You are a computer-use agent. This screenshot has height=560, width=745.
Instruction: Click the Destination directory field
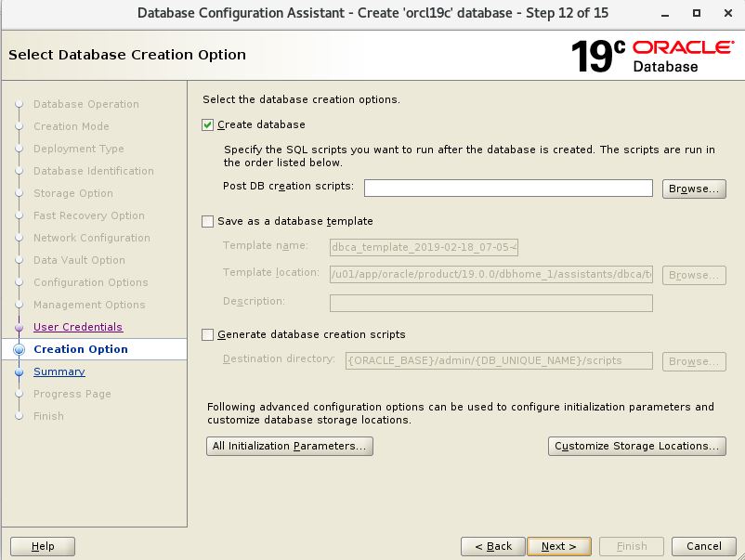pyautogui.click(x=499, y=360)
